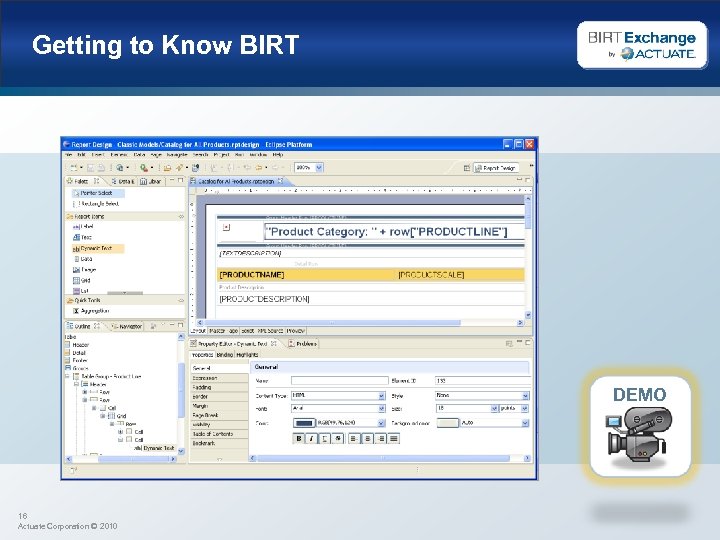Image resolution: width=720 pixels, height=540 pixels.
Task: Select the [PRODUCTNAME] data element
Action: coord(252,275)
